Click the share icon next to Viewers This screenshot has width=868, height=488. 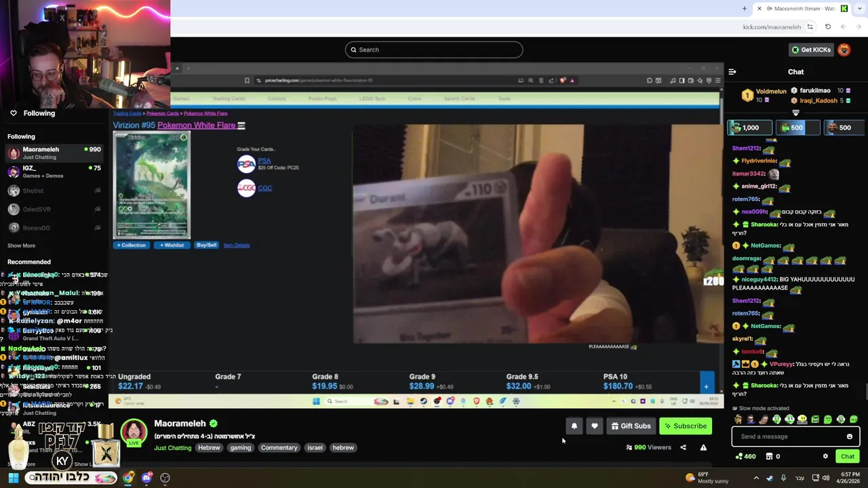[x=683, y=447]
